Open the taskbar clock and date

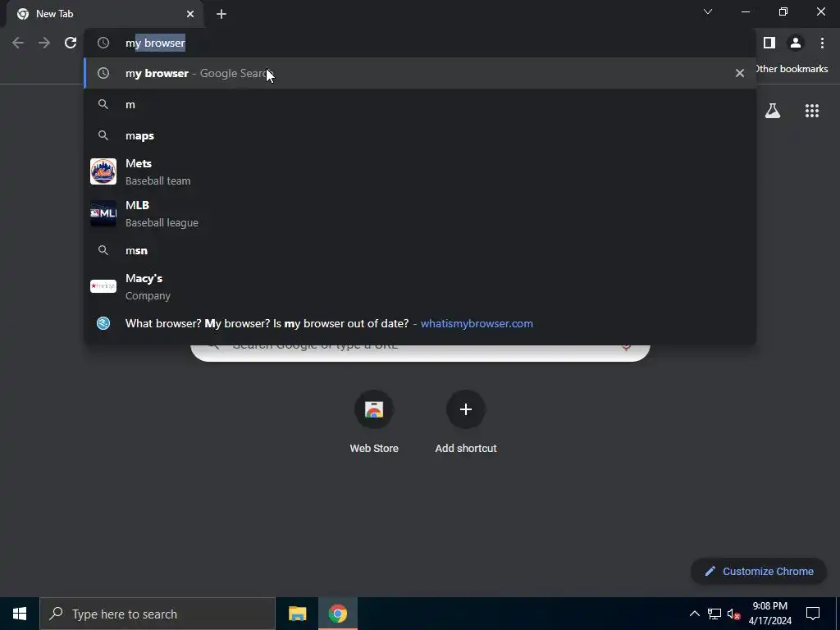(769, 614)
